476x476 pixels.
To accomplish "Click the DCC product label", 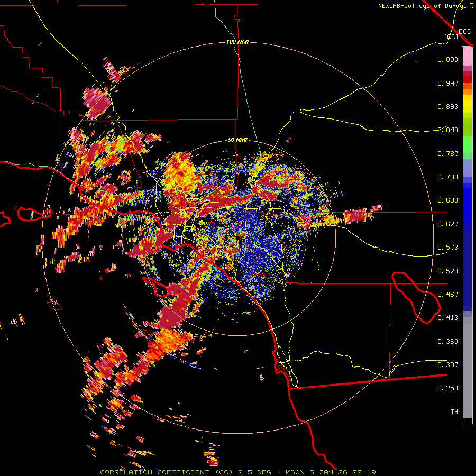I will tap(464, 32).
